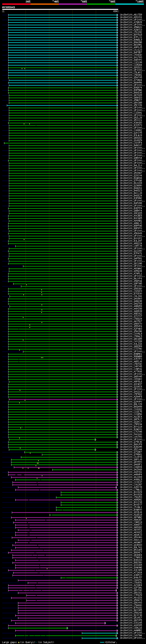This screenshot has width=146, height=644.
Task: Open hit UniRef100_A8J7D9
Action: point(131,15)
